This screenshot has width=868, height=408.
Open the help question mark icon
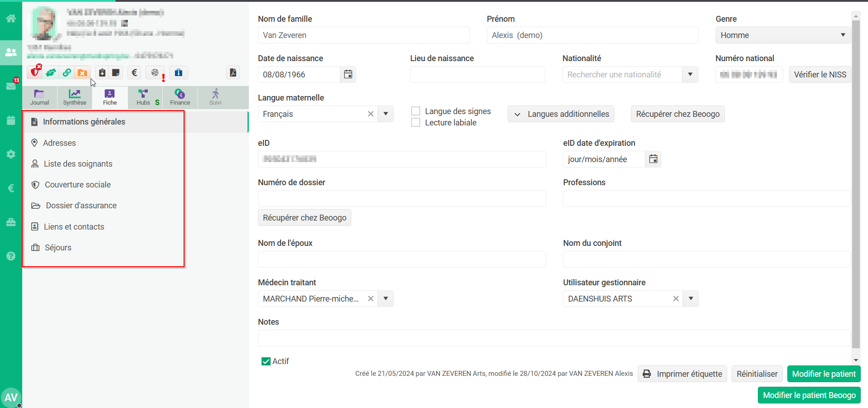click(11, 256)
